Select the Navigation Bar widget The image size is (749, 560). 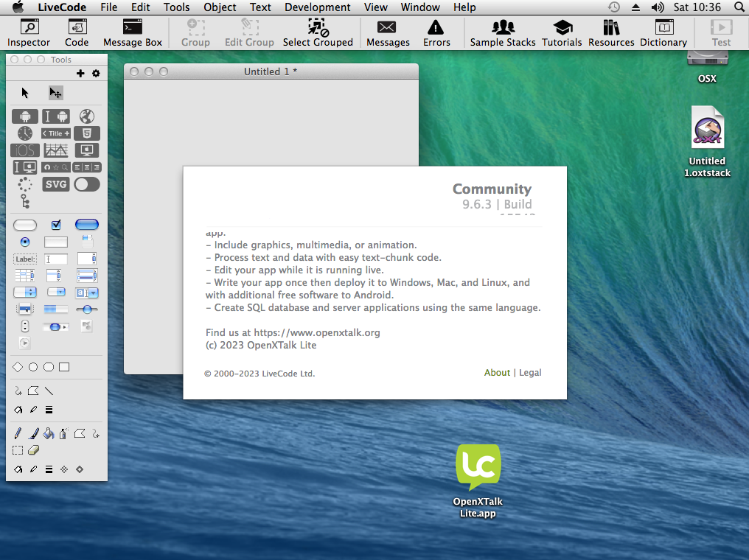pyautogui.click(x=56, y=167)
